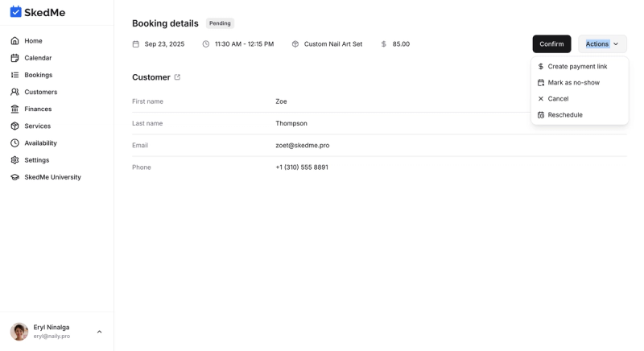Click the calendar icon in Mark as no-show
644x351 pixels.
tap(541, 82)
